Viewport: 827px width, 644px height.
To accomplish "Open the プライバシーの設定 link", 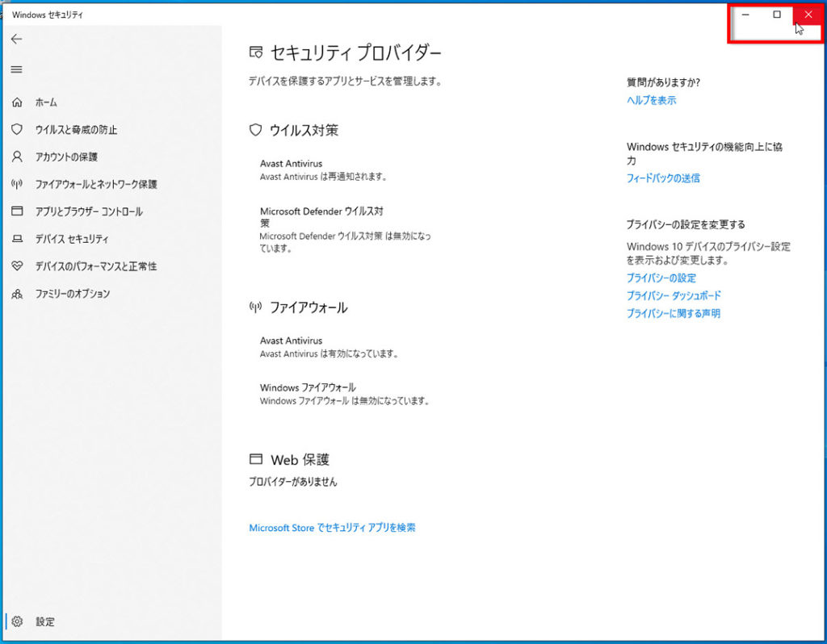I will (661, 278).
